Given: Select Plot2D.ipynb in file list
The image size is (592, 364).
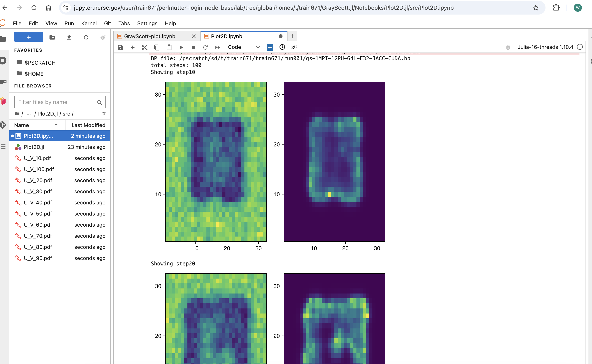Looking at the screenshot, I should pyautogui.click(x=60, y=136).
